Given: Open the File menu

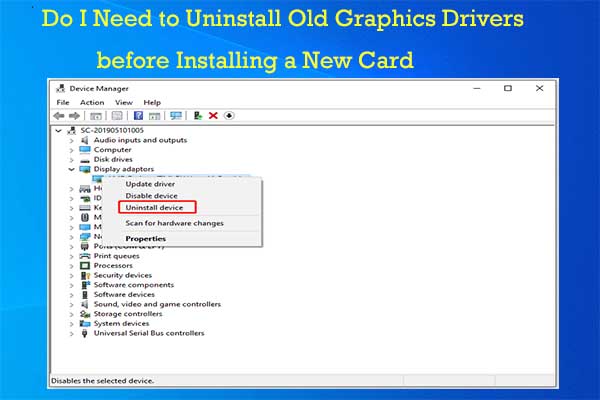Looking at the screenshot, I should pos(63,102).
